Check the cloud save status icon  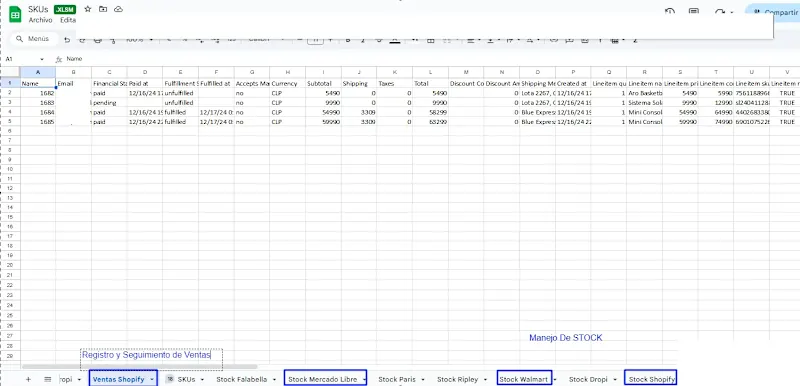coord(118,9)
